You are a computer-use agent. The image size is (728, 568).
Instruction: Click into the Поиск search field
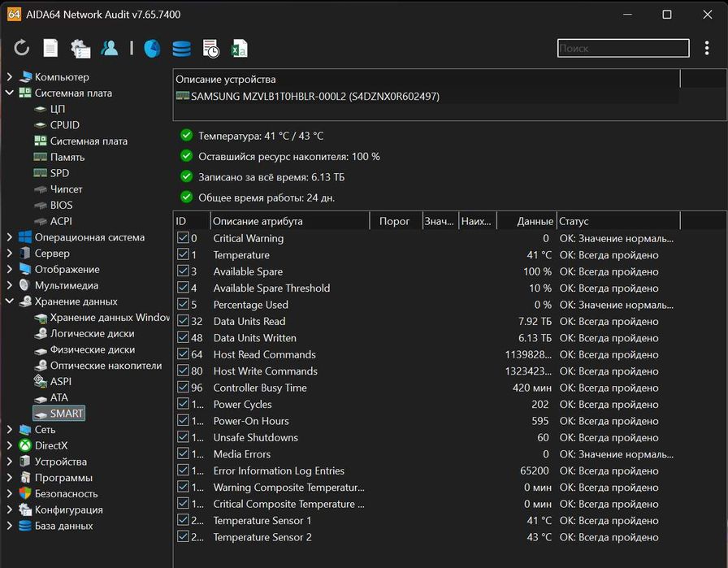pyautogui.click(x=622, y=49)
